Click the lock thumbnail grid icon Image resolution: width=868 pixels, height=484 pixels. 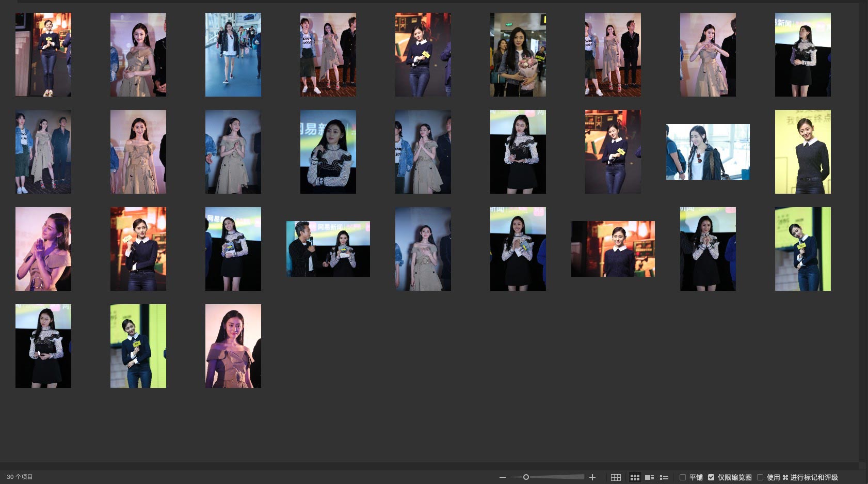(616, 477)
